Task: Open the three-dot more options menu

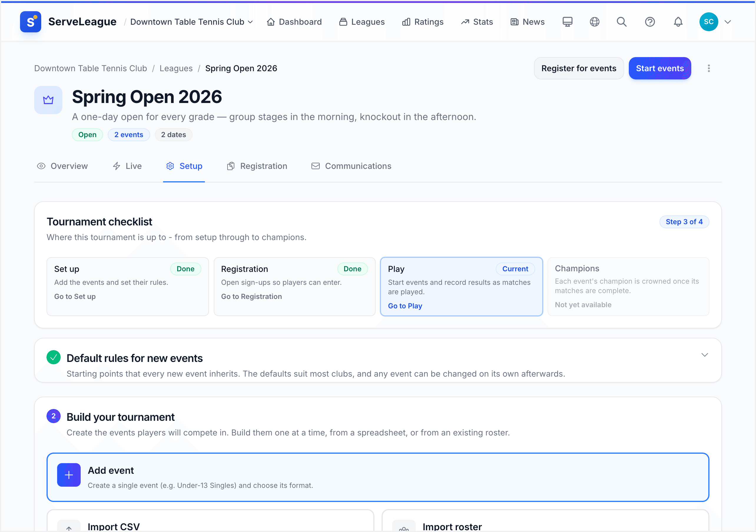Action: pyautogui.click(x=709, y=68)
